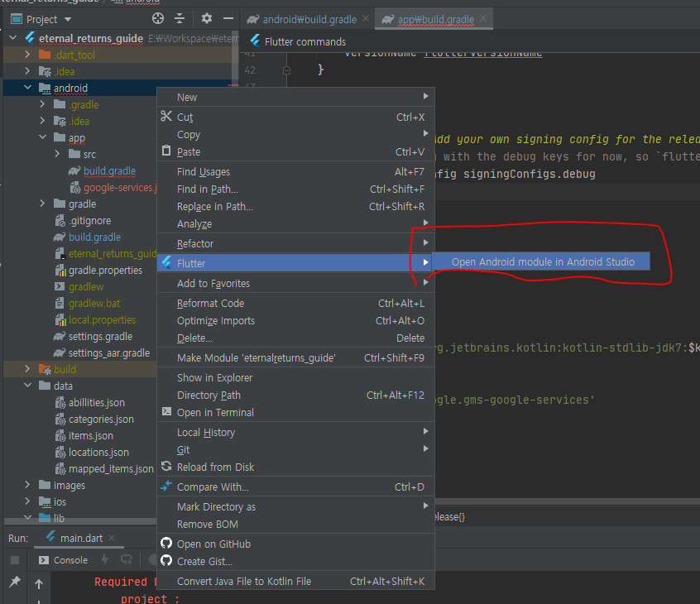Viewport: 700px width, 604px height.
Task: Open Project panel settings gear
Action: [206, 18]
